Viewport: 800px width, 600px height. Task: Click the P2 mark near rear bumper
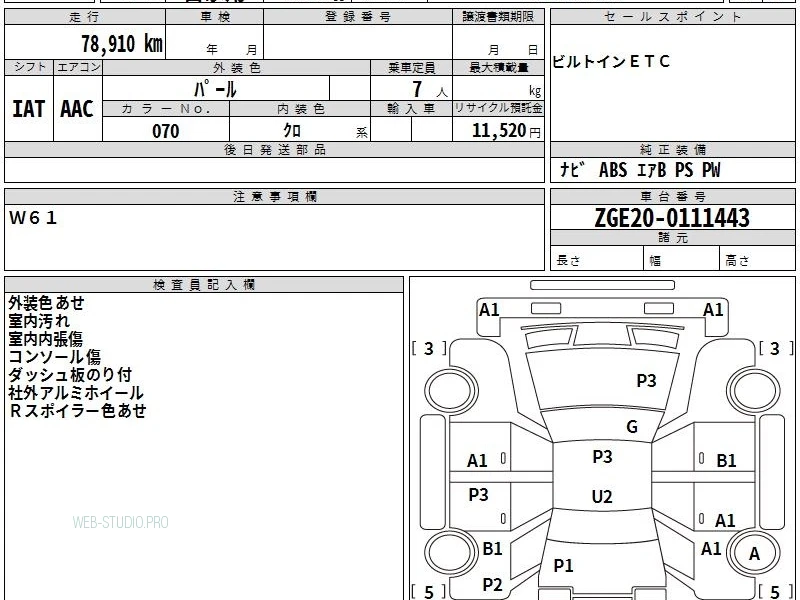pyautogui.click(x=492, y=585)
